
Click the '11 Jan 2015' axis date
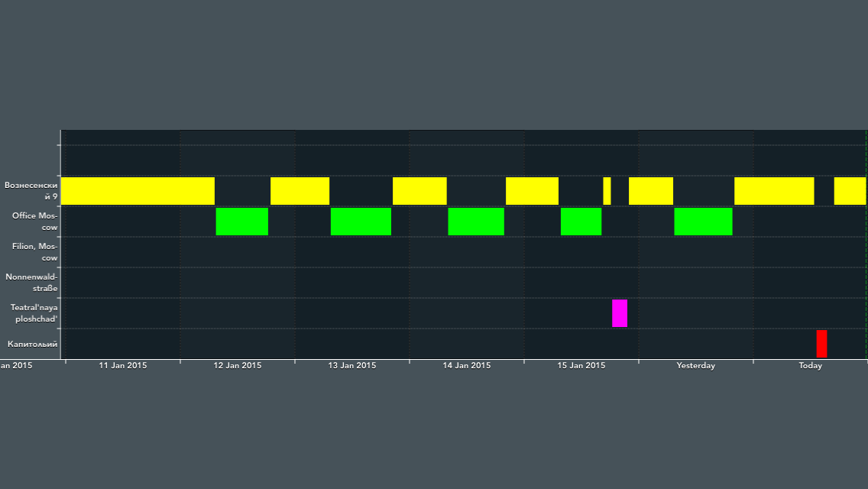[123, 365]
